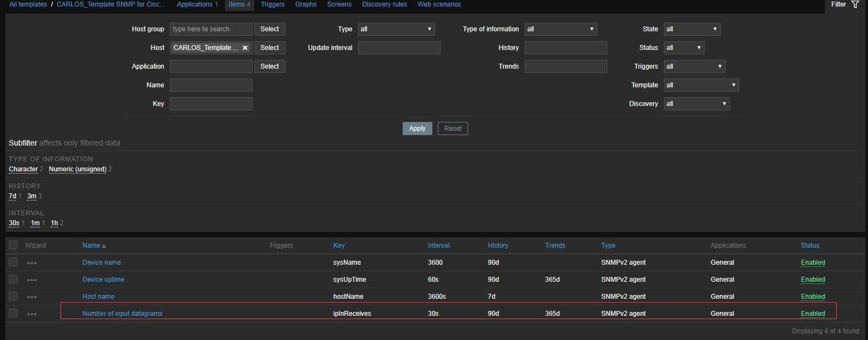This screenshot has width=868, height=340.
Task: Open wizard dots menu for Number of input datagrams
Action: click(x=32, y=314)
